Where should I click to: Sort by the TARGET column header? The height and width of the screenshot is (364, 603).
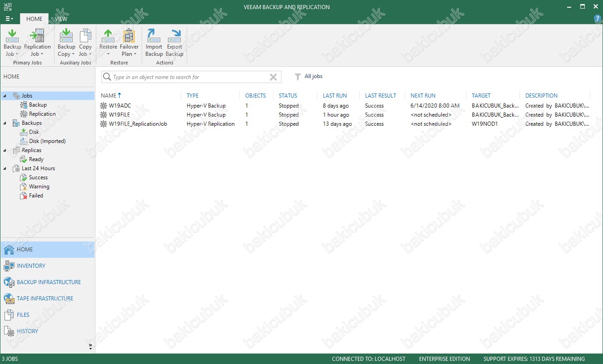pyautogui.click(x=481, y=96)
